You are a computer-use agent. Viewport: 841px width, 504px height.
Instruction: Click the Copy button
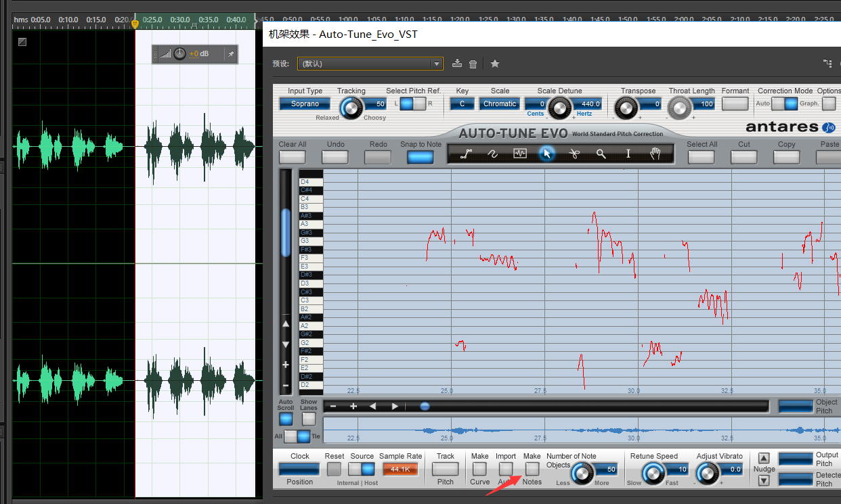click(787, 157)
